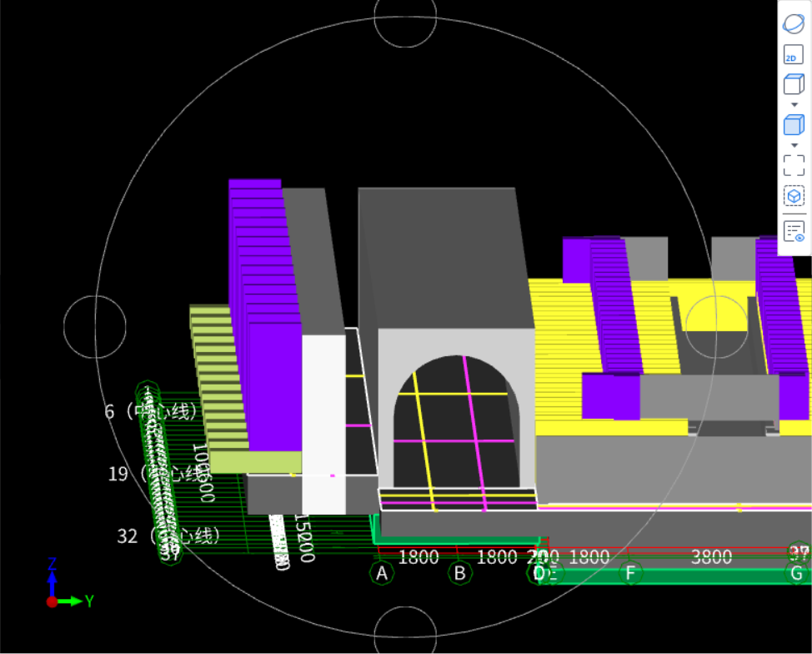Click the 15200 vertical dimension text
The image size is (812, 654).
(x=305, y=538)
